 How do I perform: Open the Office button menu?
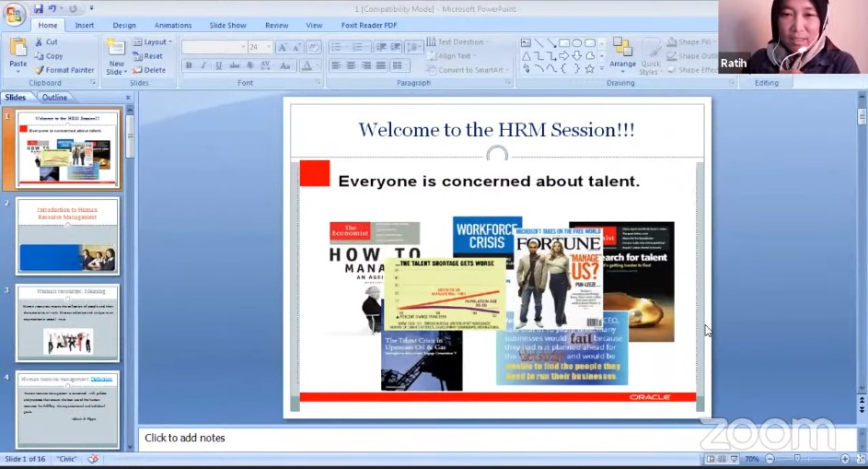[15, 15]
